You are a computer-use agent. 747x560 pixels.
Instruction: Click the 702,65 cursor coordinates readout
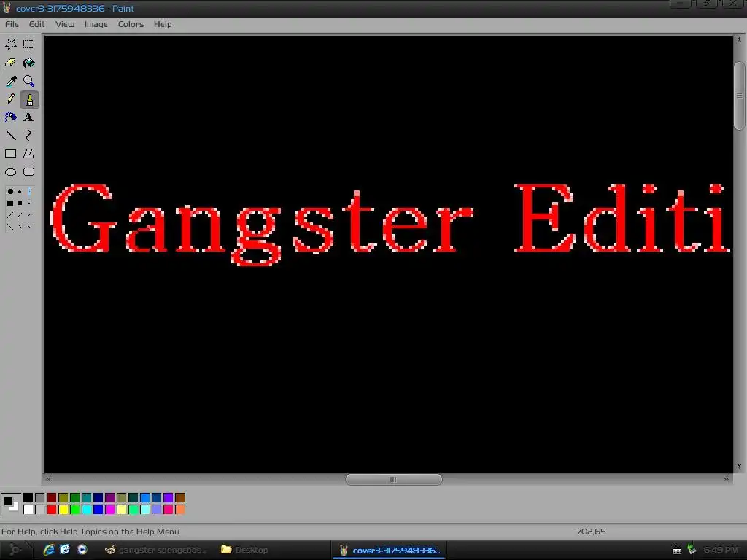[591, 532]
